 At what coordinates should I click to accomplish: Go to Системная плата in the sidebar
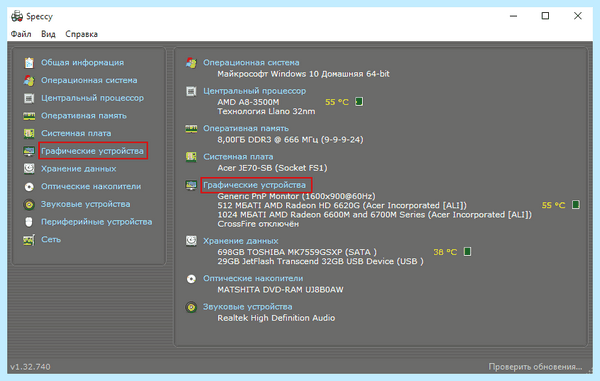click(76, 134)
